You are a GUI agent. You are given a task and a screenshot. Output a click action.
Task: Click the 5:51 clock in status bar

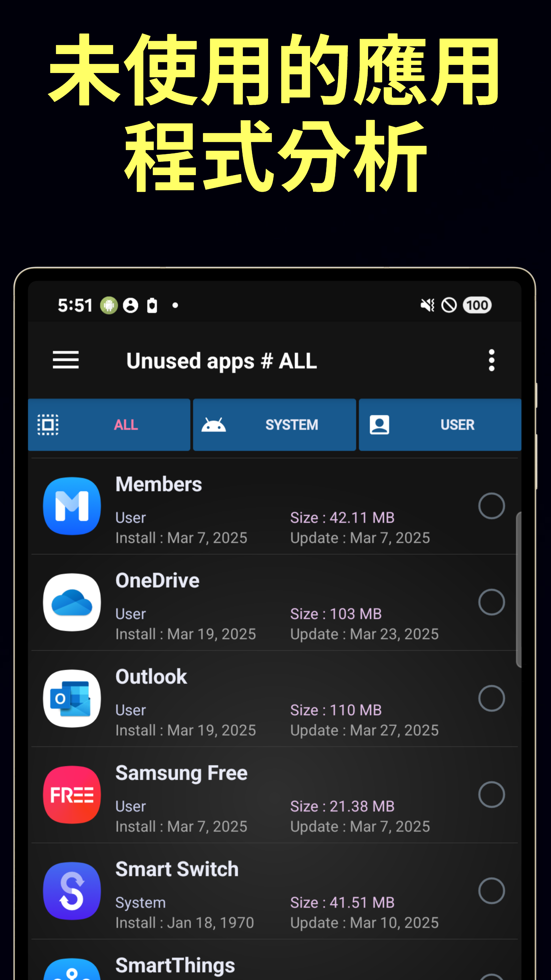[x=75, y=305]
